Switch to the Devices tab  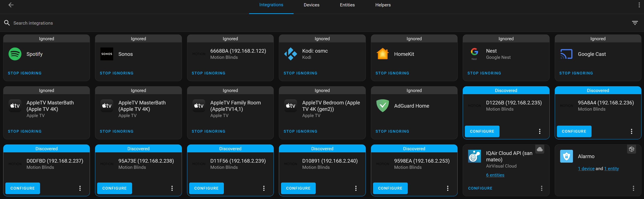point(311,5)
